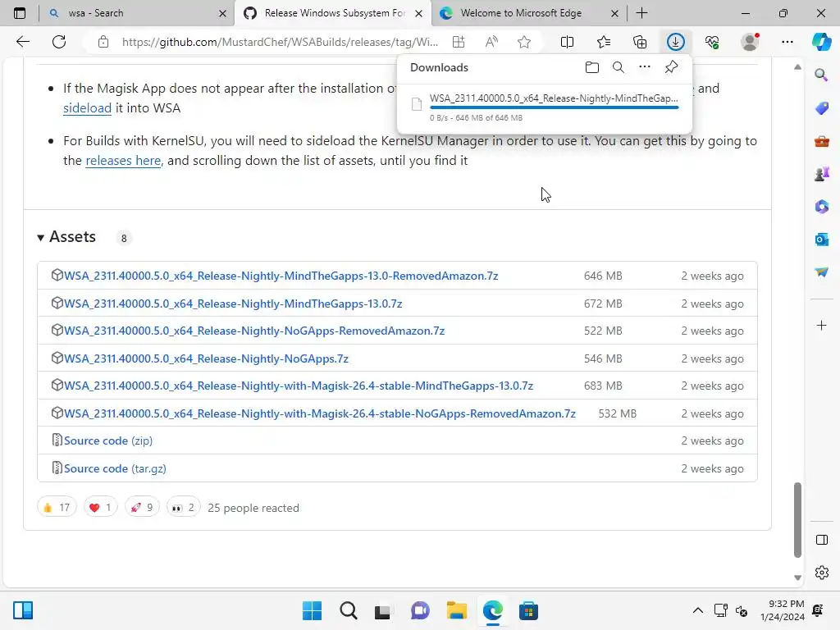Open sidebar Shopping tag icon
Viewport: 840px width, 630px height.
click(x=821, y=108)
